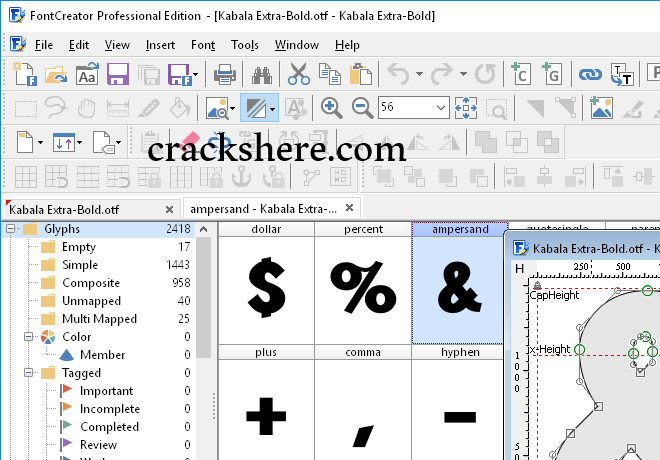Click the Add Glyphs icon
Viewport: 660px width, 460px height.
pos(552,74)
